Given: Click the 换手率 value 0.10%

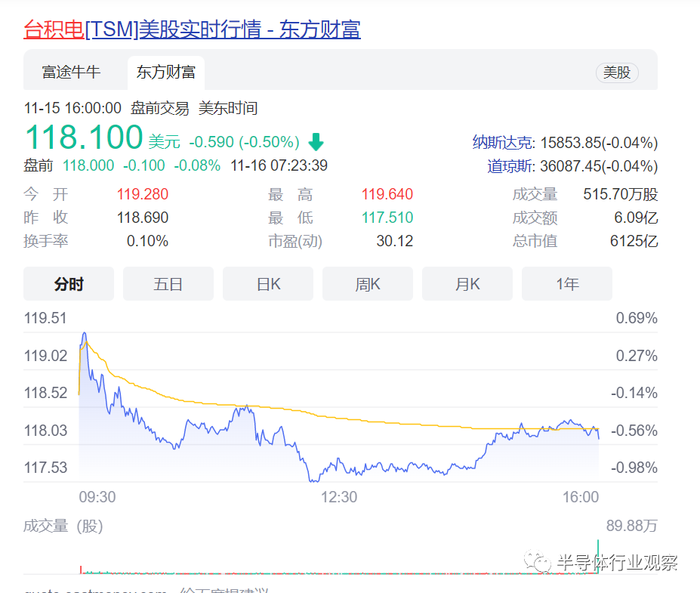Looking at the screenshot, I should coord(147,241).
